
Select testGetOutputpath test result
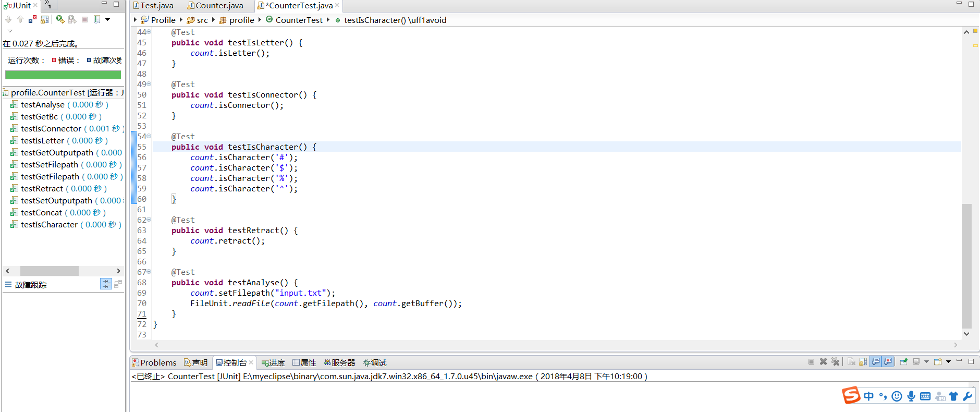coord(67,152)
